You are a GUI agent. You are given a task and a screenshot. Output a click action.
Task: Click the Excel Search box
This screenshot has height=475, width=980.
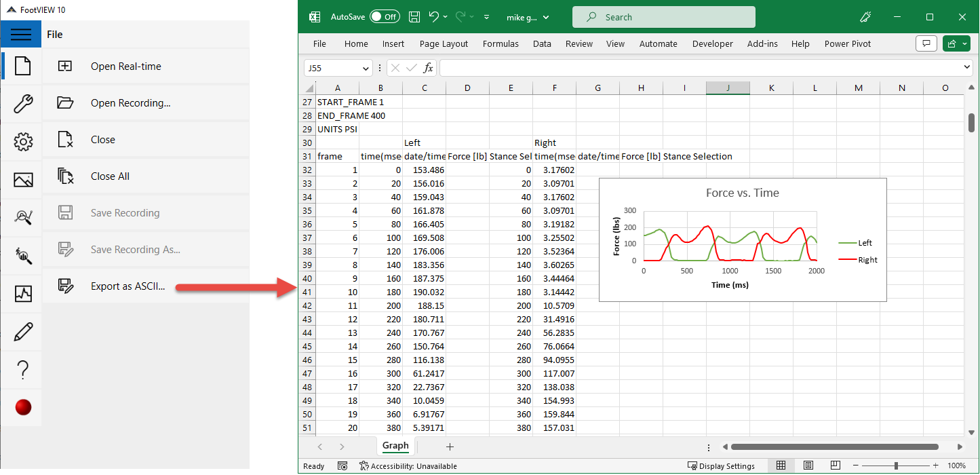pos(663,17)
